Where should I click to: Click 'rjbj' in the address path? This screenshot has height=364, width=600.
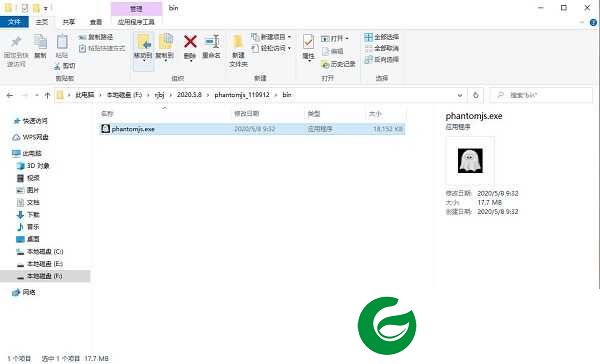pyautogui.click(x=160, y=95)
